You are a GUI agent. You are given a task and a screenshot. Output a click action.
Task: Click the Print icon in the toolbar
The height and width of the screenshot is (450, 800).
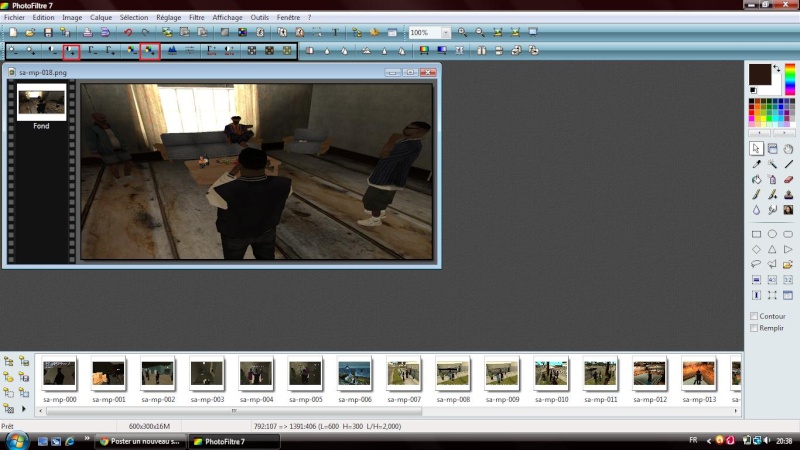[x=88, y=33]
